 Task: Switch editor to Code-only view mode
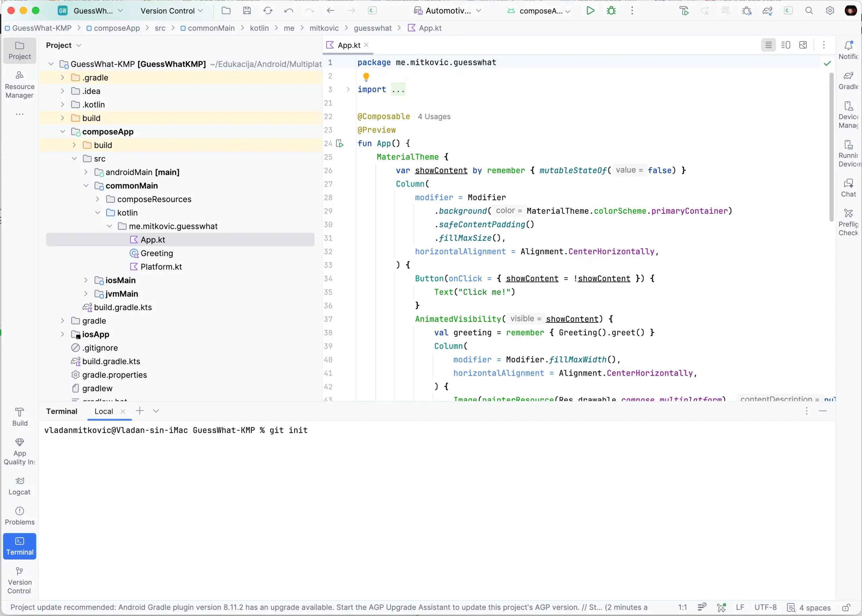pyautogui.click(x=768, y=45)
